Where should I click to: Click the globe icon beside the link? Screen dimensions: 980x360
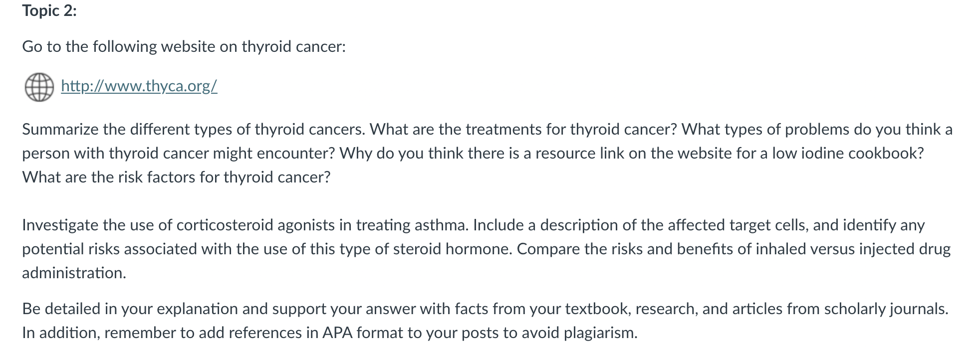coord(39,87)
